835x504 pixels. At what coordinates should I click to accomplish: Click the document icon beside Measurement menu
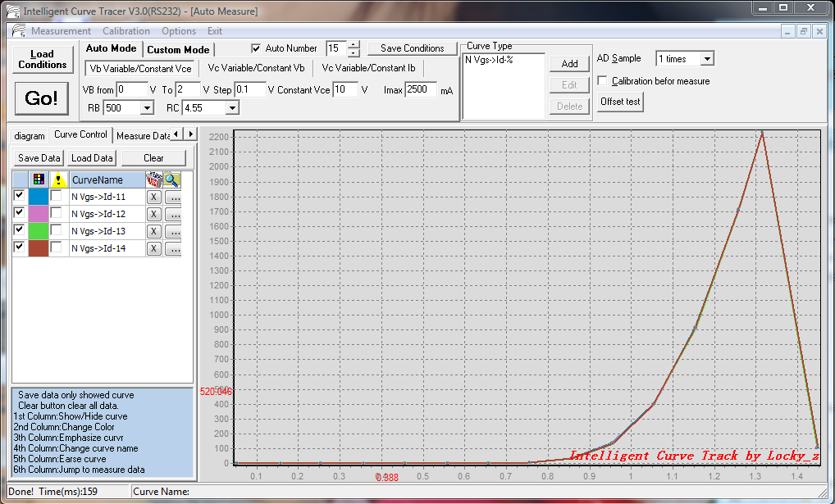click(19, 30)
